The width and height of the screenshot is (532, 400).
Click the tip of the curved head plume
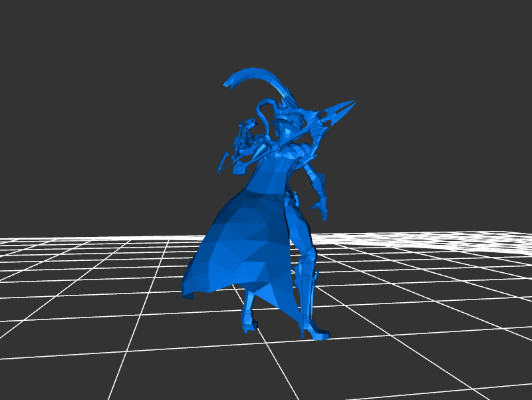pyautogui.click(x=228, y=85)
